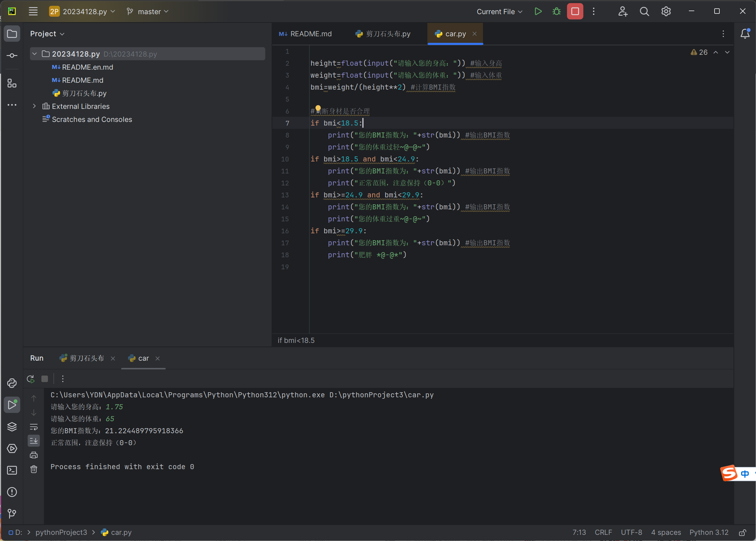Click Rerun car icon in Run panel
Image resolution: width=756 pixels, height=541 pixels.
click(x=31, y=379)
